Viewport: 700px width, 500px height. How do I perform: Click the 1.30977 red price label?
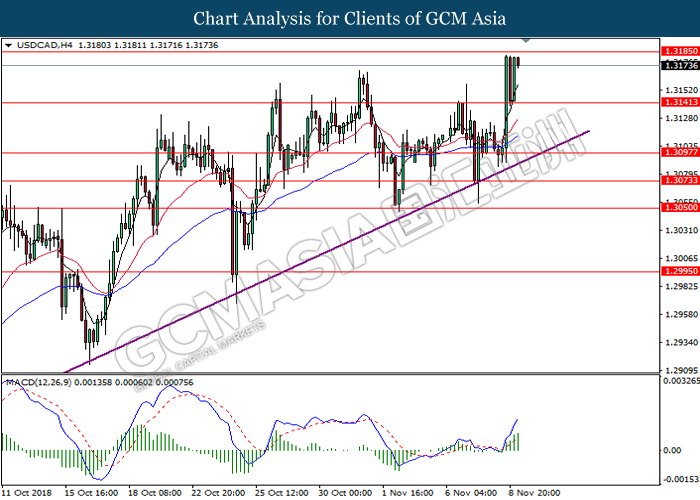point(681,152)
